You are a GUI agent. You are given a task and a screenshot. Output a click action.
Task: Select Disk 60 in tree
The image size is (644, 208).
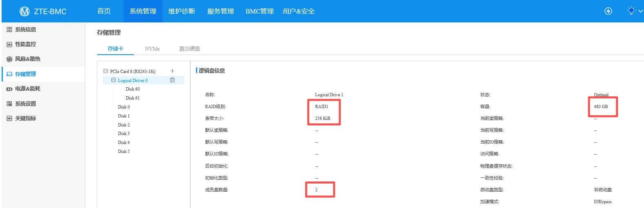click(x=133, y=89)
